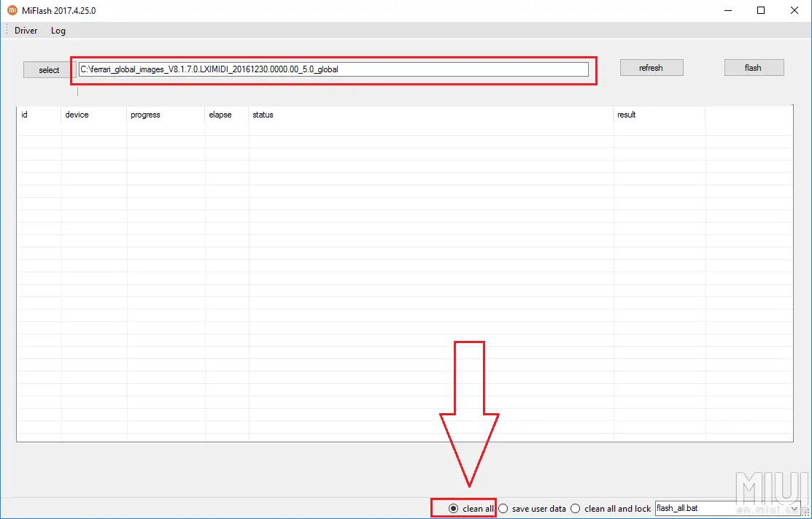Click the refresh button
This screenshot has width=812, height=519.
coord(651,68)
